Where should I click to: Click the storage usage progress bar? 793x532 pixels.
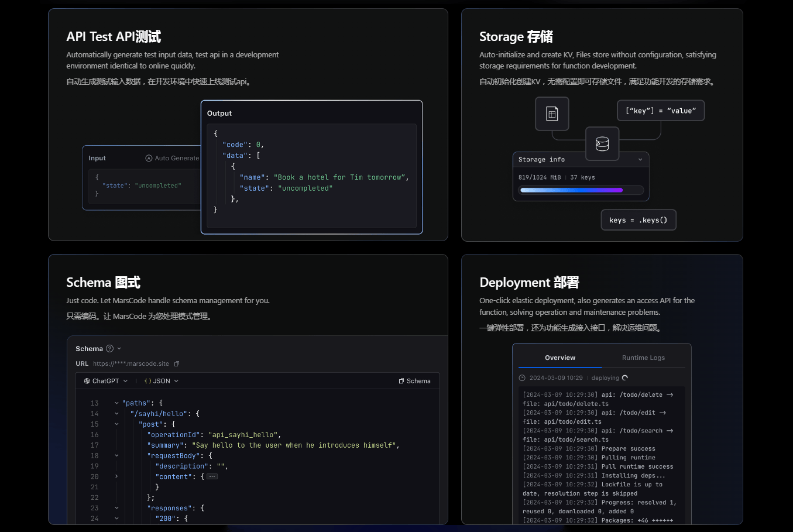[x=581, y=190]
